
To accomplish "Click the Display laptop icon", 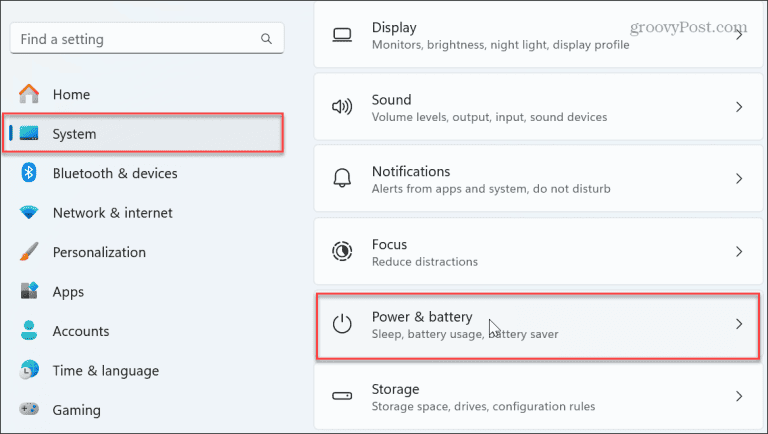I will coord(342,35).
